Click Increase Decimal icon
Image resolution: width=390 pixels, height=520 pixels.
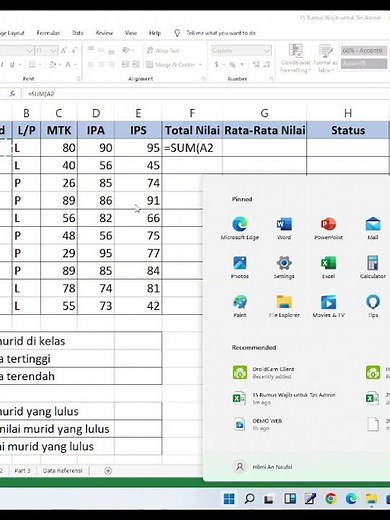tap(256, 64)
